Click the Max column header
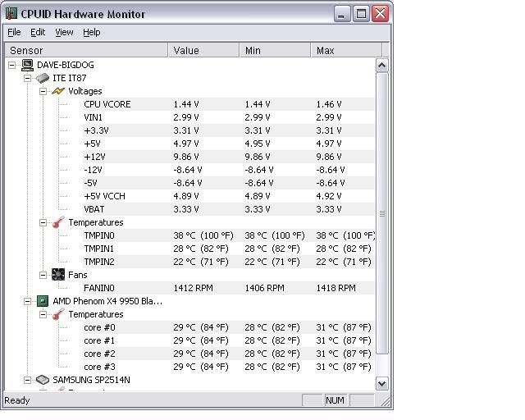This screenshot has height=420, width=525. 346,50
